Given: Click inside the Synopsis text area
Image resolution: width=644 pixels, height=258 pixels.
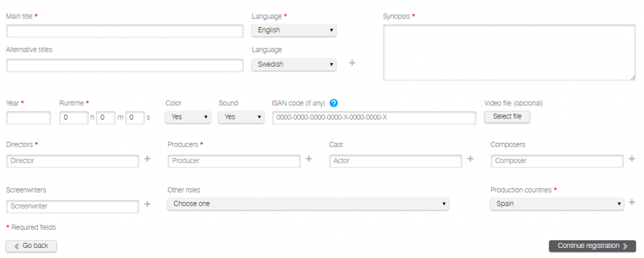Looking at the screenshot, I should 509,53.
